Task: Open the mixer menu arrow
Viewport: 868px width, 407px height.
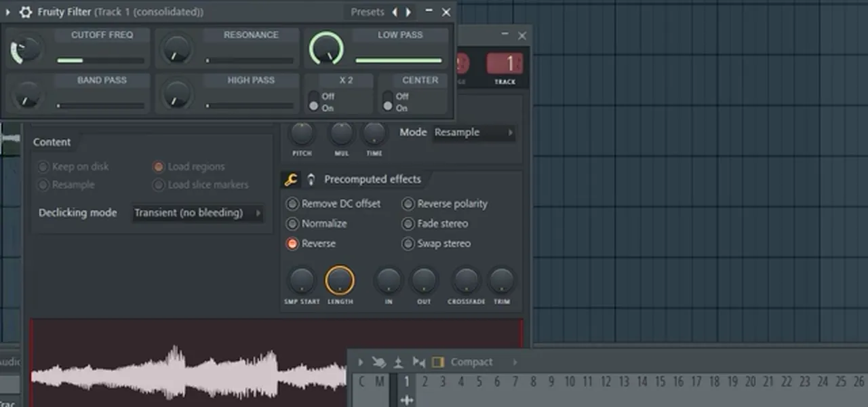Action: tap(361, 362)
